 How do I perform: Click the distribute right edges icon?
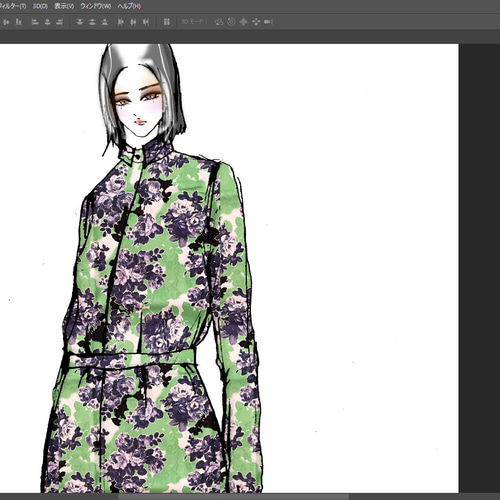coord(146,22)
